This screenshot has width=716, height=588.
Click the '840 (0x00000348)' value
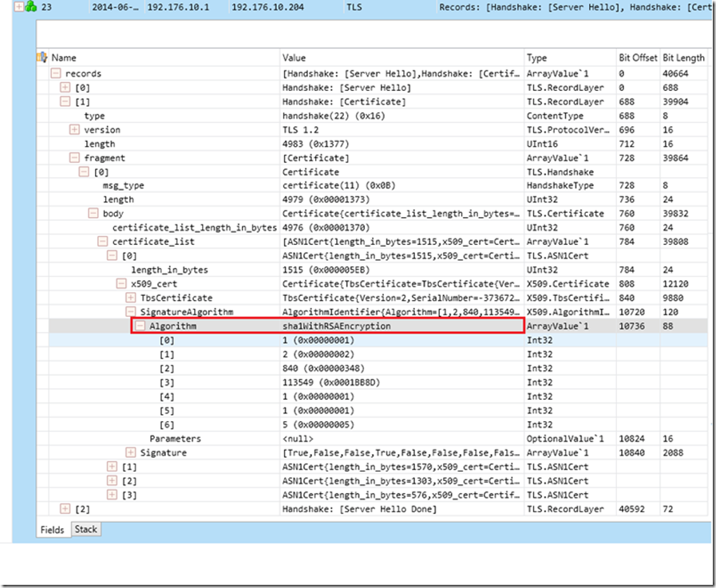(323, 368)
